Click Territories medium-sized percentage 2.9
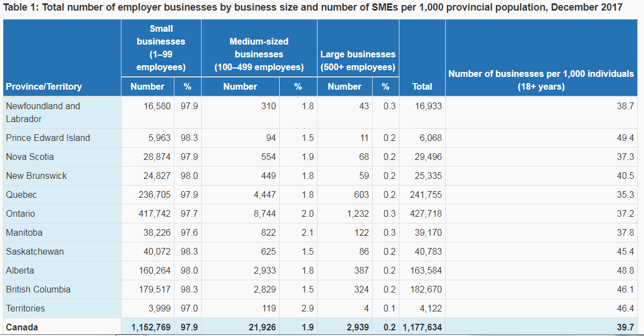The width and height of the screenshot is (644, 336). click(x=308, y=308)
